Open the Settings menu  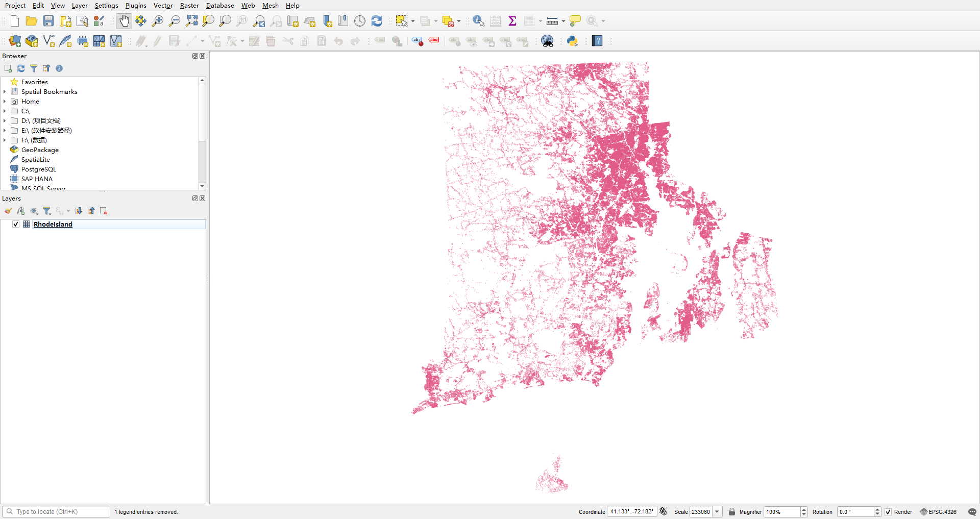[x=106, y=5]
